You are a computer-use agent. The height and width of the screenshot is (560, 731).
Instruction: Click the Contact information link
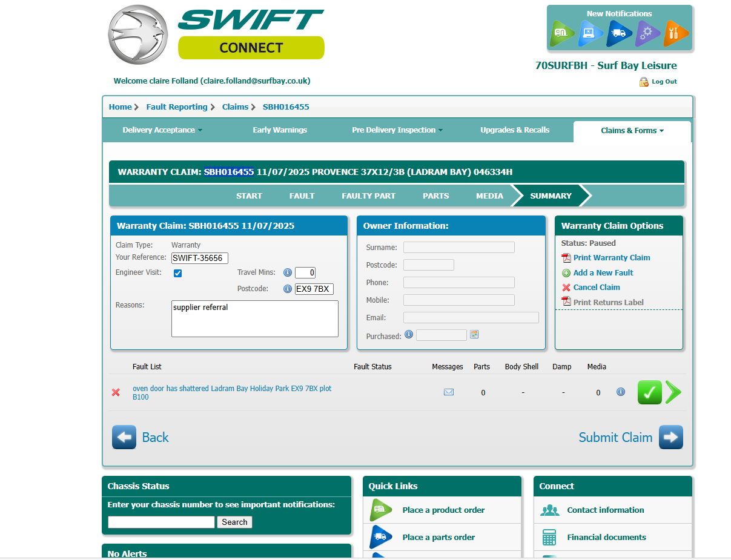pos(606,510)
